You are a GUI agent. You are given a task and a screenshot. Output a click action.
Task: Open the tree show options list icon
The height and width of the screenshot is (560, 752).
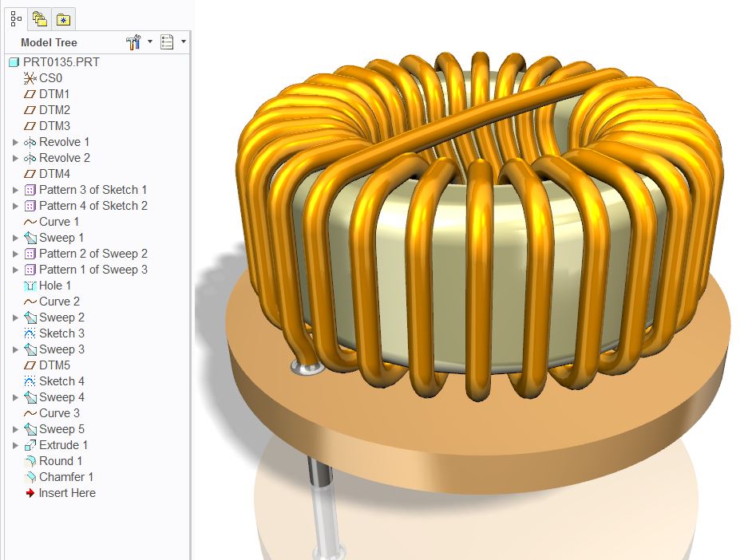pos(167,42)
